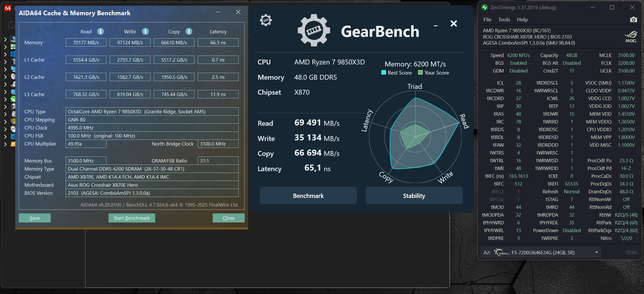Open the Tools menu in ZenTimings

point(504,20)
